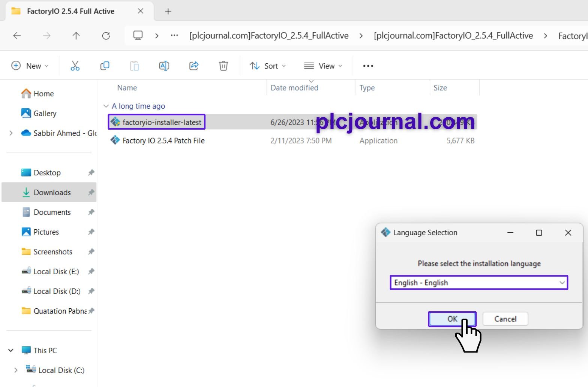588x387 pixels.
Task: Expand the Sabbir Ahmed OneDrive node
Action: [11, 133]
